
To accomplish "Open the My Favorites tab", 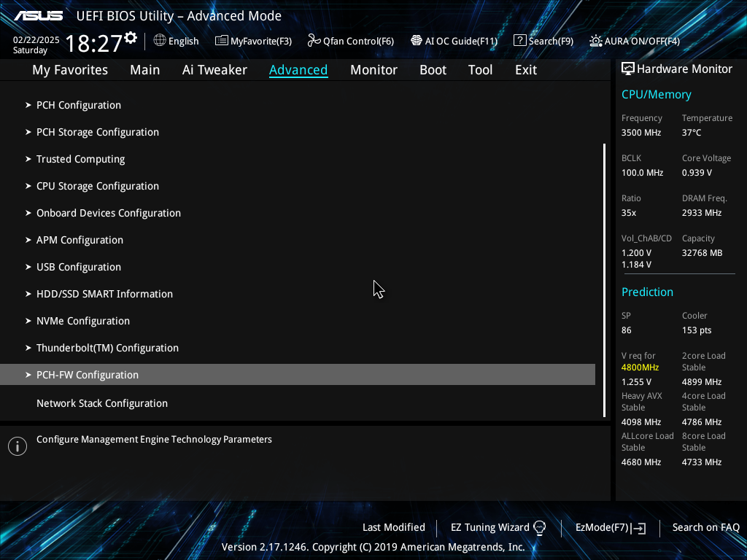I will coord(70,70).
